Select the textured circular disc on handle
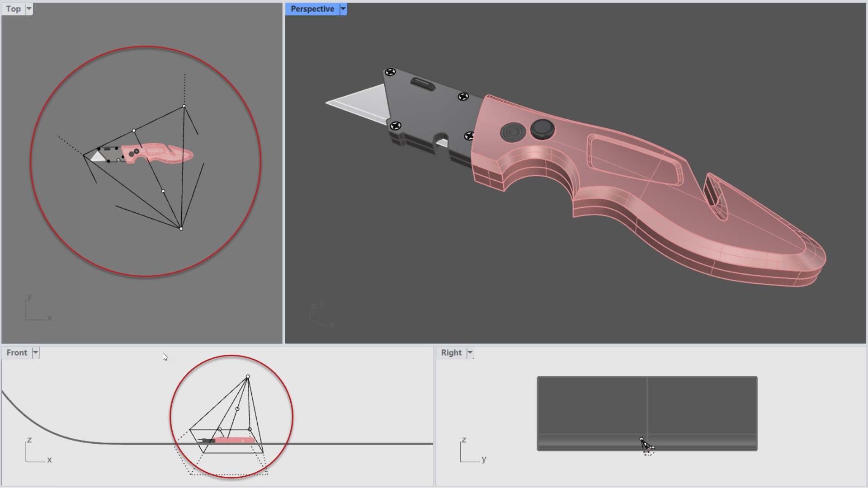 click(x=513, y=132)
